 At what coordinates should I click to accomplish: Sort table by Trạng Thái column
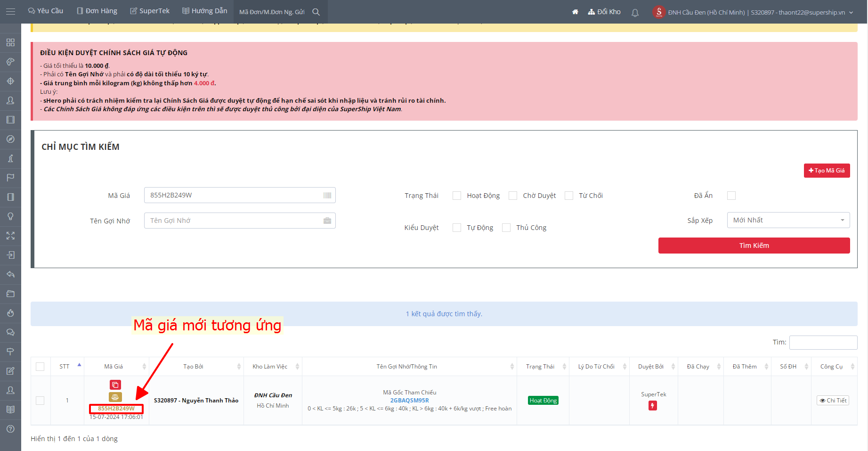pyautogui.click(x=543, y=367)
